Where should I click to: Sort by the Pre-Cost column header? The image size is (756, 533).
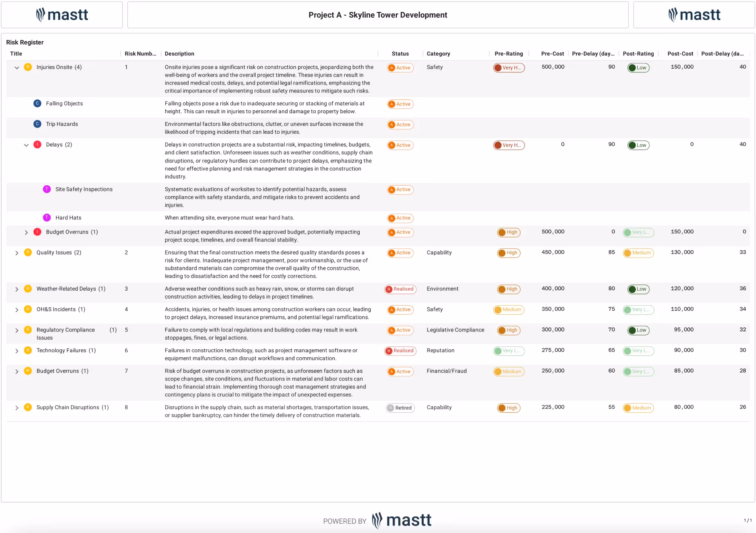(552, 53)
